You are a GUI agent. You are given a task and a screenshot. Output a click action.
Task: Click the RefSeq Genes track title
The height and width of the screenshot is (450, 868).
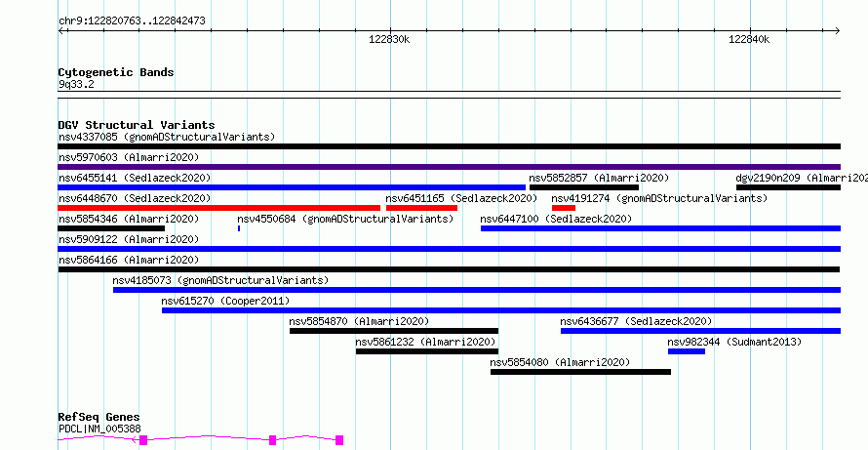(99, 418)
